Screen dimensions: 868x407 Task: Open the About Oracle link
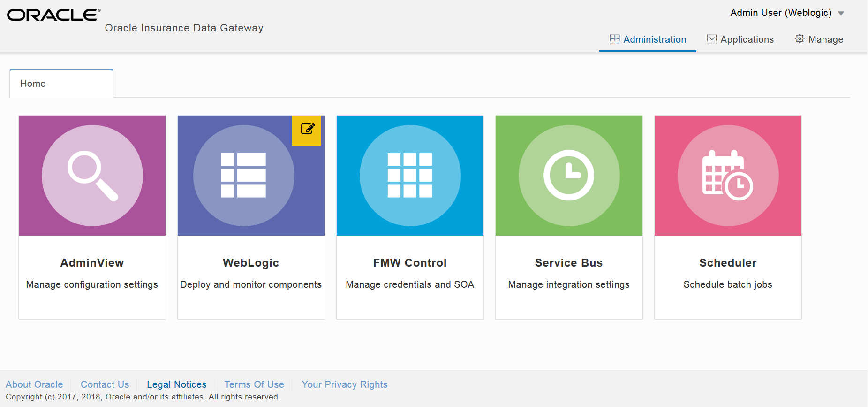tap(34, 384)
